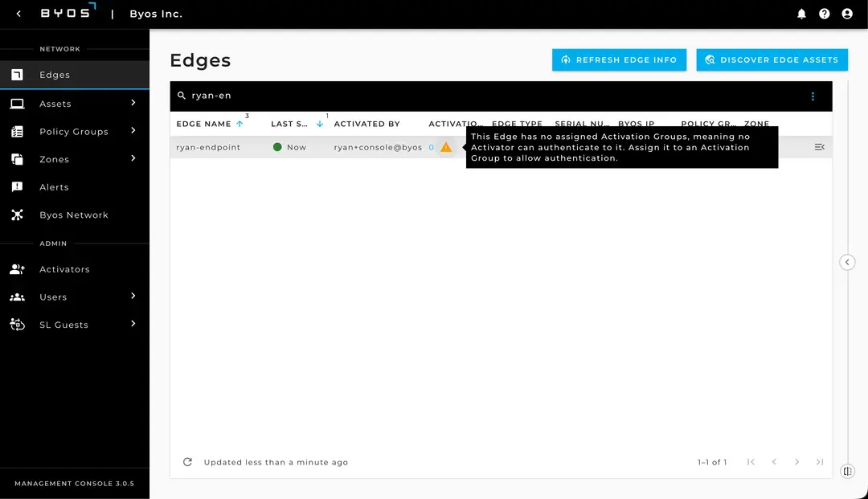
Task: Click the Users group icon
Action: click(x=17, y=297)
